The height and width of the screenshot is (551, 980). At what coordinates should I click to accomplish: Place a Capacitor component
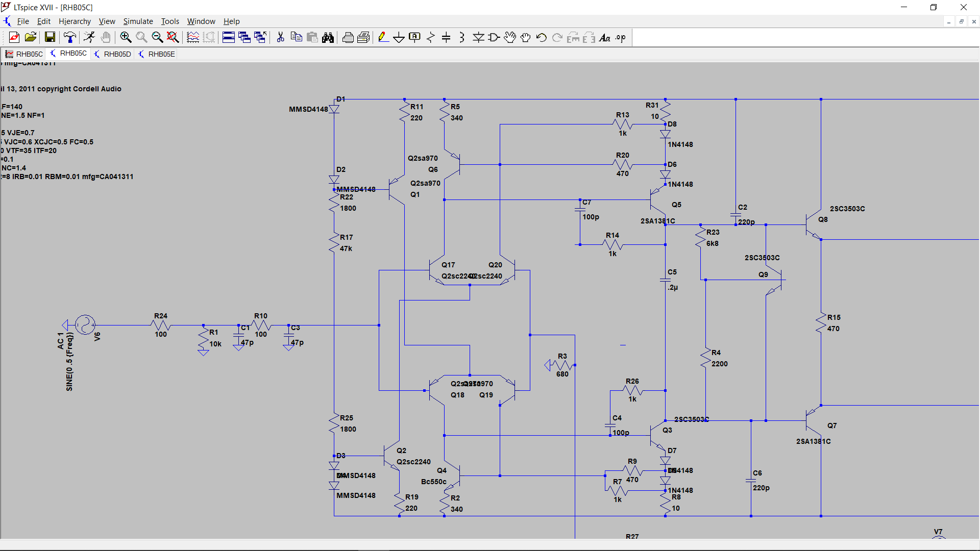[x=446, y=37]
